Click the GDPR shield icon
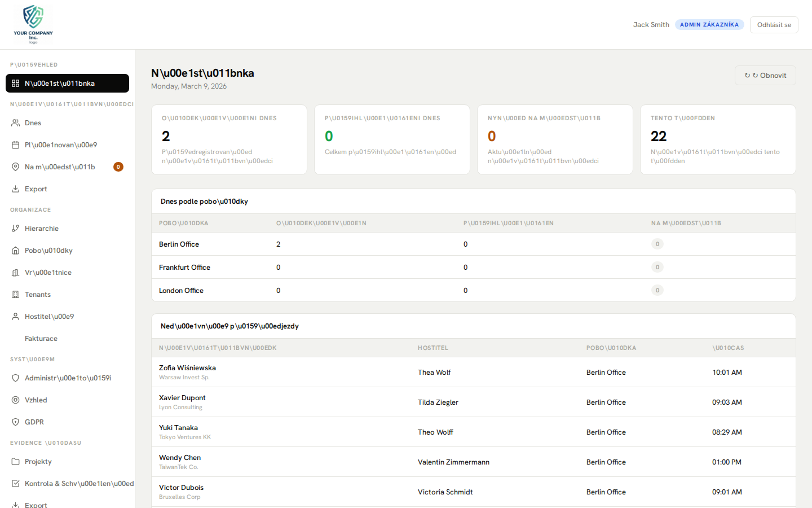This screenshot has width=812, height=508. [15, 422]
